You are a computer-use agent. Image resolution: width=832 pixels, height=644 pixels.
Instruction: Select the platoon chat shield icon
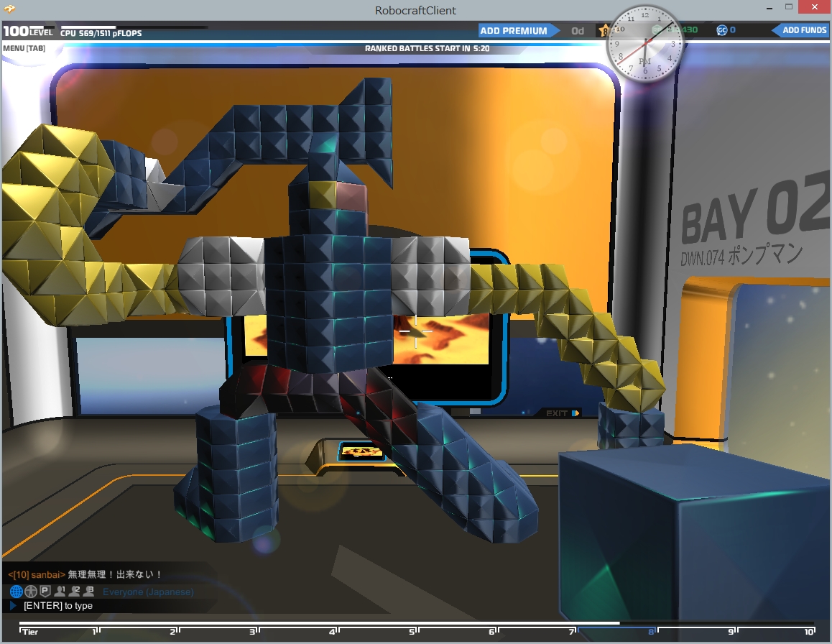point(45,590)
